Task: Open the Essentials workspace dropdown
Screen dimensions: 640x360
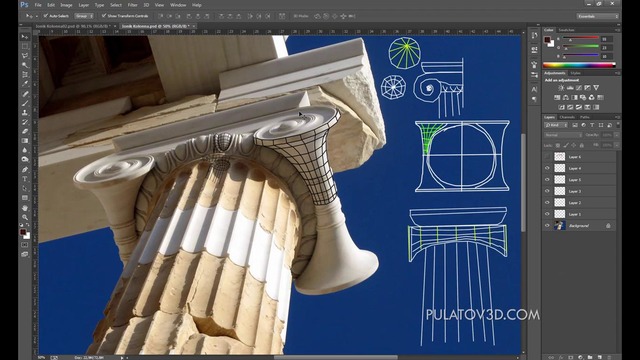Action: [x=598, y=16]
